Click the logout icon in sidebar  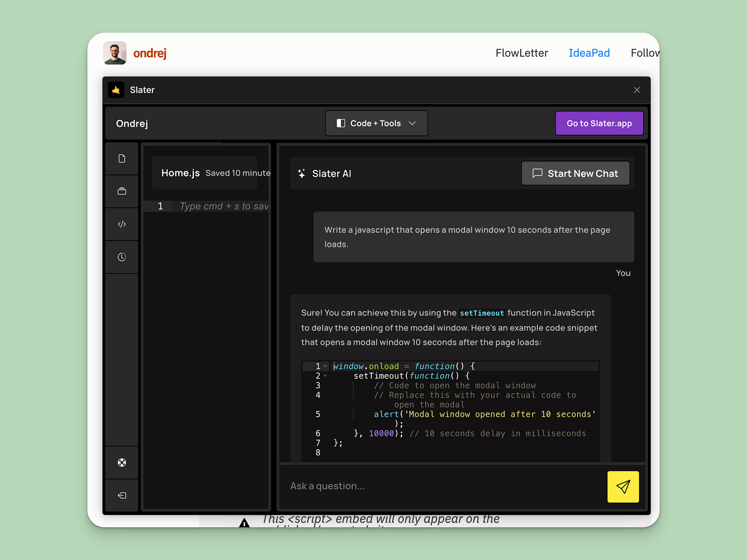tap(122, 495)
